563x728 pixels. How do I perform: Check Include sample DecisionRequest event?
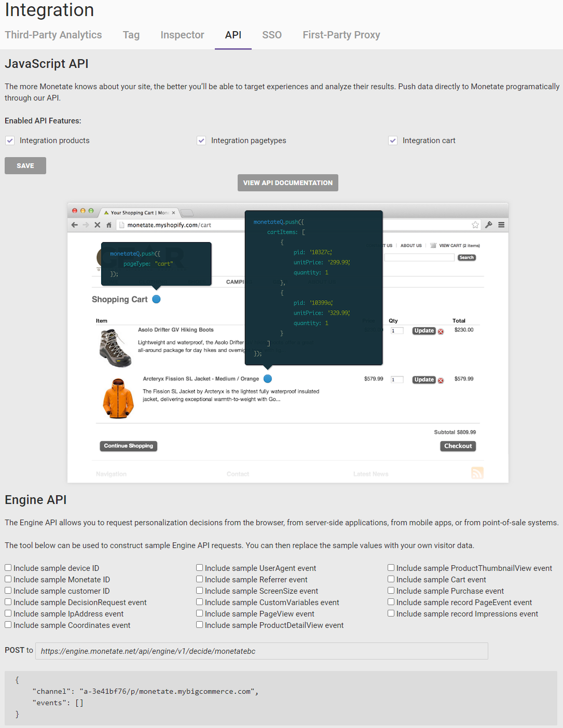click(8, 602)
